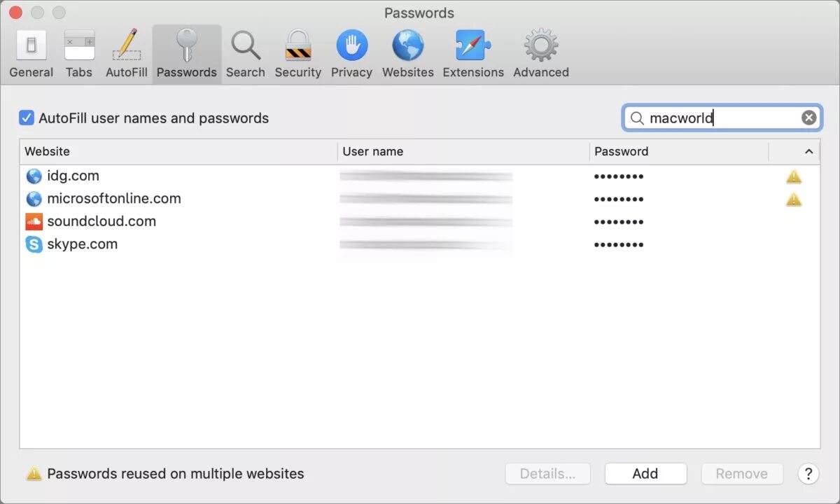This screenshot has width=840, height=504.
Task: Click the SoundCloud site icon
Action: click(34, 222)
